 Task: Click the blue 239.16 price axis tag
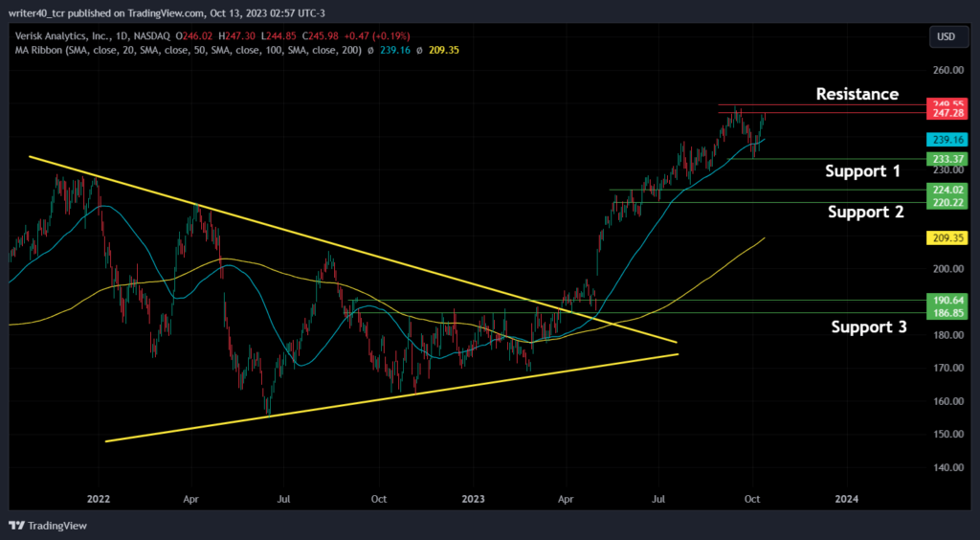(946, 140)
